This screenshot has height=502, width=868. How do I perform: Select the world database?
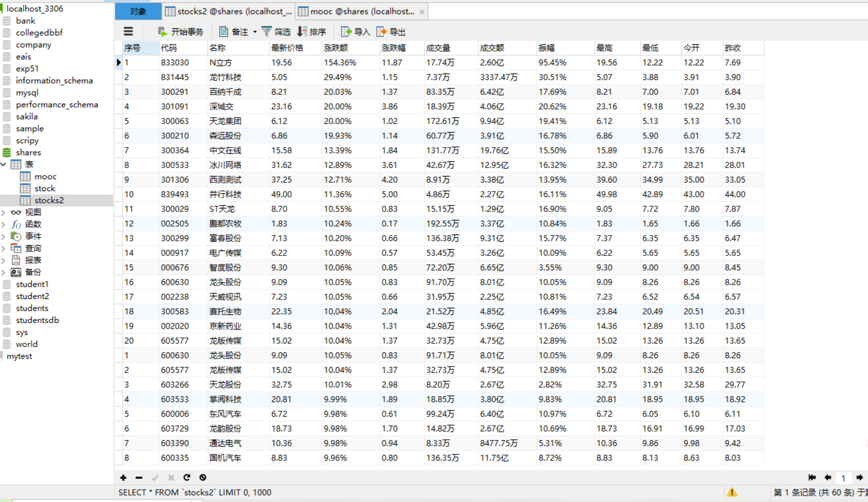(x=27, y=344)
